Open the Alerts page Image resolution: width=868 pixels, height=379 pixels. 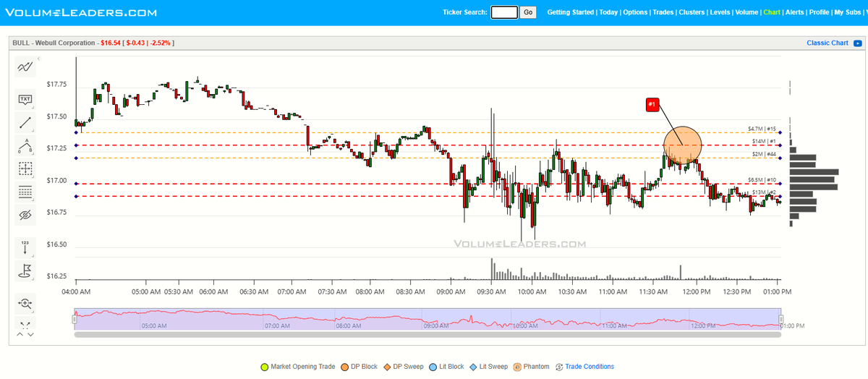click(795, 12)
